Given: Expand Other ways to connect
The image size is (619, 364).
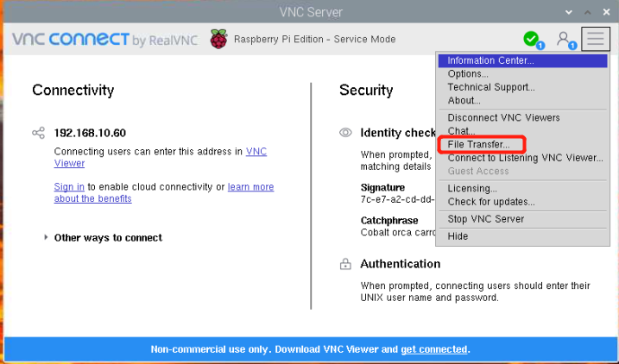Looking at the screenshot, I should 103,237.
